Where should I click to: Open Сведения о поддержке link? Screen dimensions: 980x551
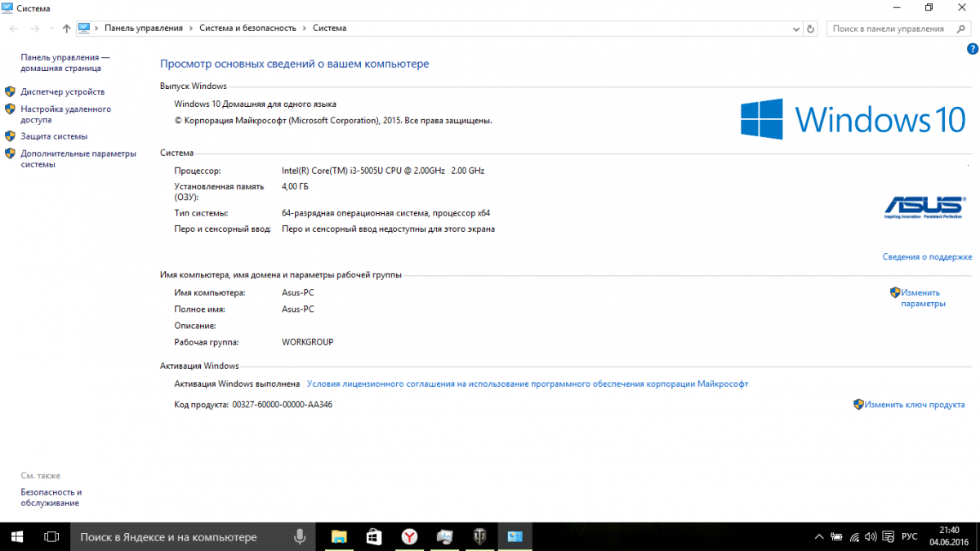(927, 256)
